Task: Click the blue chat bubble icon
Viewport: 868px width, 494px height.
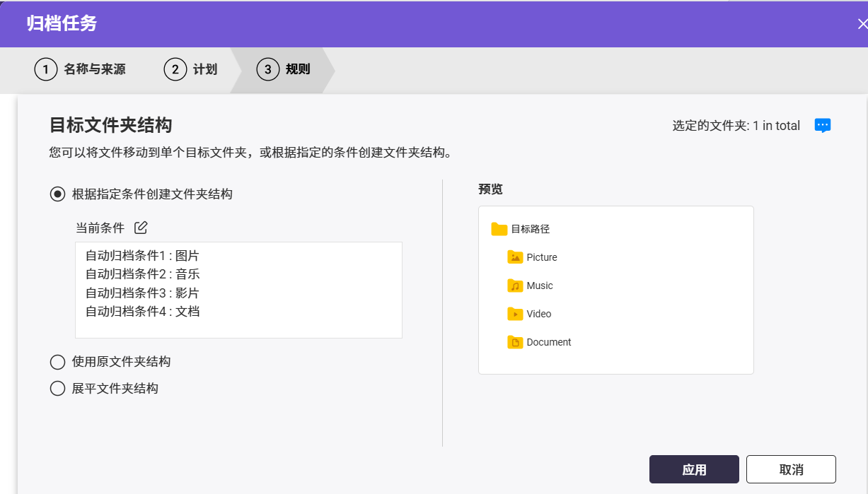Action: 822,126
